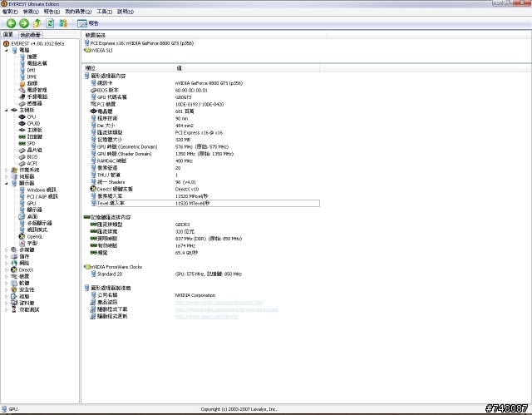Viewport: 532px width, 415px height.
Task: Open the Tools menu
Action: pos(104,12)
